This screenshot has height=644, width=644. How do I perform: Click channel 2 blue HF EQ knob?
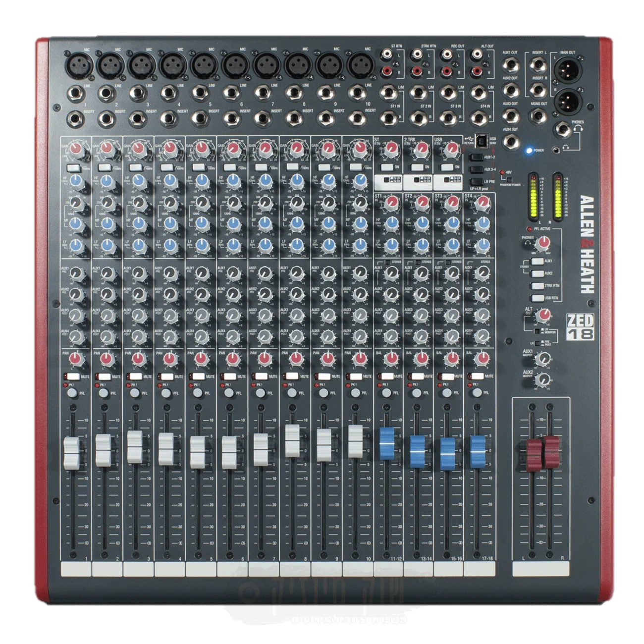click(x=107, y=181)
